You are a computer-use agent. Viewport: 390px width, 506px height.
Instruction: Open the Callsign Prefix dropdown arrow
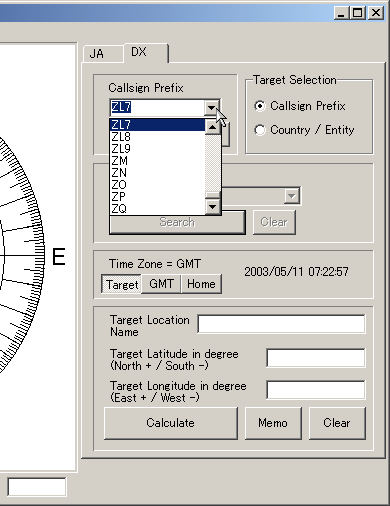click(x=211, y=107)
